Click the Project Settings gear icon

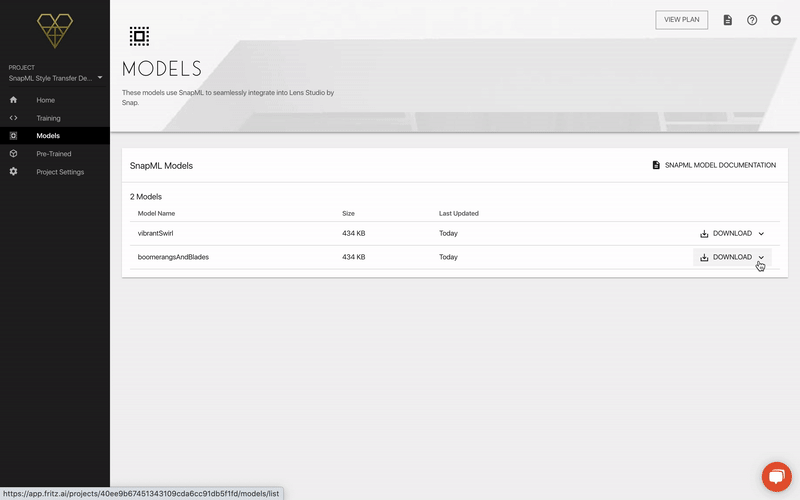click(x=13, y=171)
